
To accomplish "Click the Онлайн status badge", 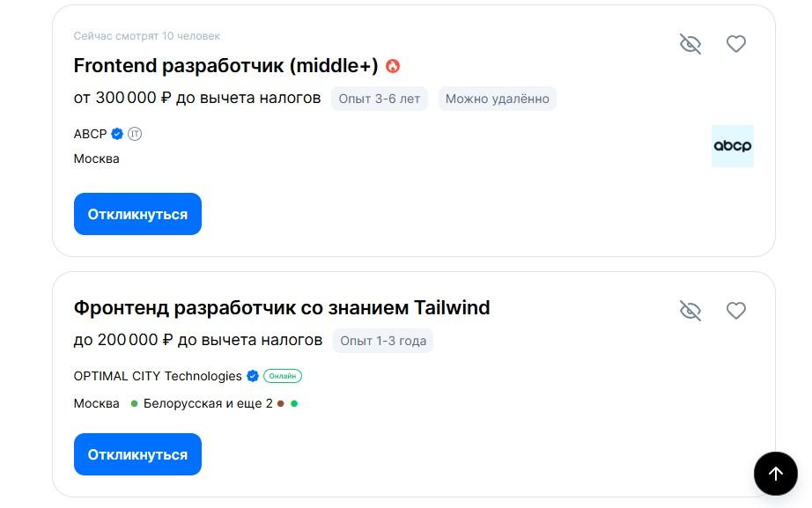I will 283,376.
